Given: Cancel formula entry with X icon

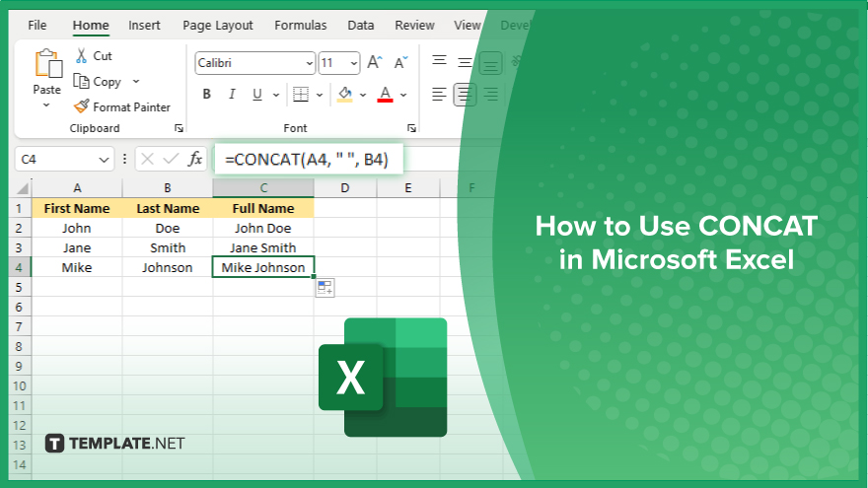Looking at the screenshot, I should 147,160.
